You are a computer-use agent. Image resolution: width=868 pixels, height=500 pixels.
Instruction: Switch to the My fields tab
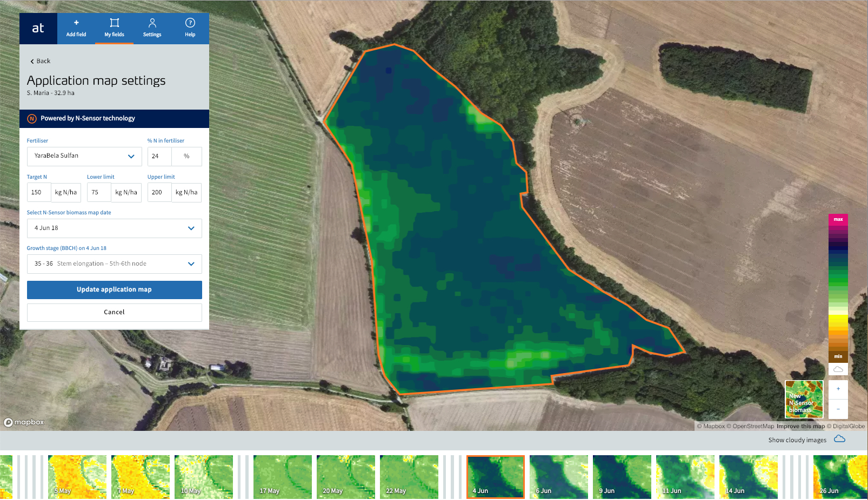click(x=114, y=28)
